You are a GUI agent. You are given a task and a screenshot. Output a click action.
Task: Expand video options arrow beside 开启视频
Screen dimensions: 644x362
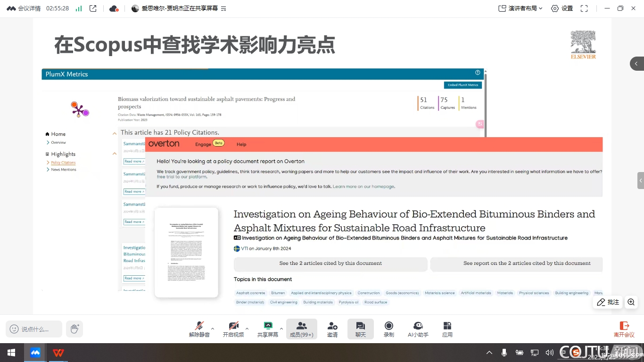(x=247, y=329)
